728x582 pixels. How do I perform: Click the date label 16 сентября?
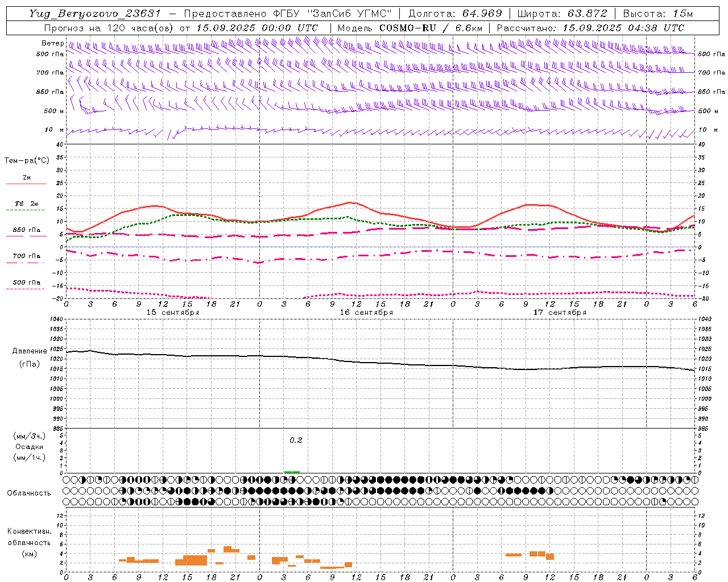point(366,313)
